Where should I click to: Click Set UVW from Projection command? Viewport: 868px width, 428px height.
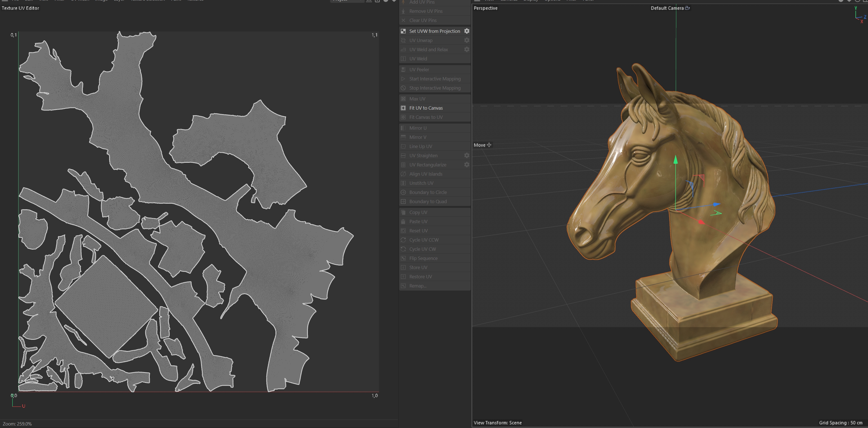point(434,31)
